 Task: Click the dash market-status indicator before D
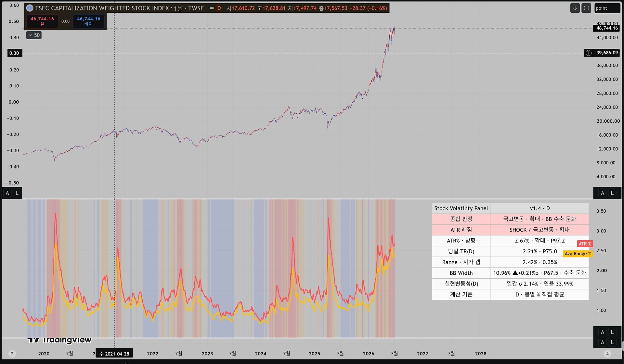click(212, 8)
